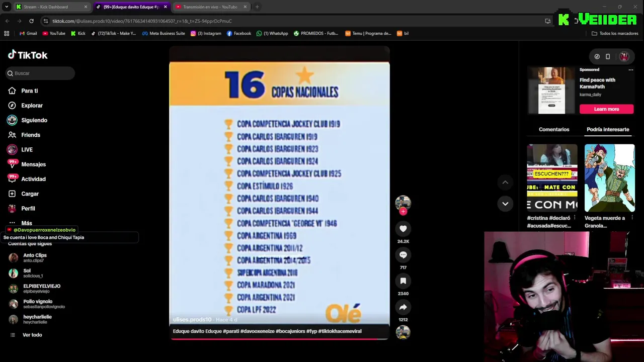Image resolution: width=644 pixels, height=362 pixels.
Task: Save video with the bookmark icon
Action: click(403, 281)
